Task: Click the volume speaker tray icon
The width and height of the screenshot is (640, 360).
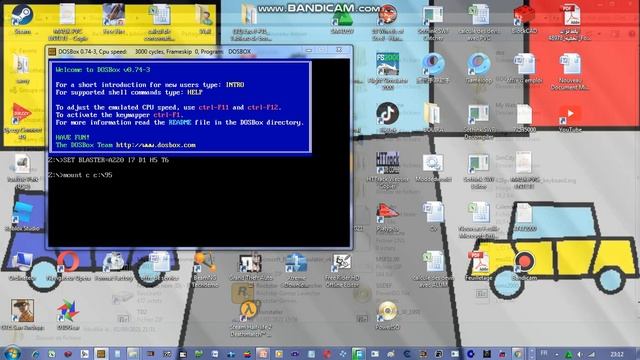Action: pyautogui.click(x=580, y=354)
